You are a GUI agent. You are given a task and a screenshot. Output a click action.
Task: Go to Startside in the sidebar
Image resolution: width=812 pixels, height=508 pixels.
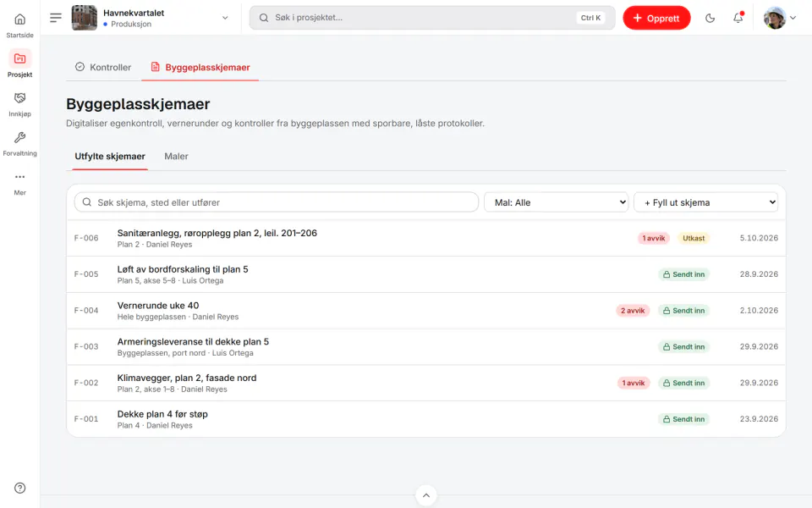pos(19,25)
